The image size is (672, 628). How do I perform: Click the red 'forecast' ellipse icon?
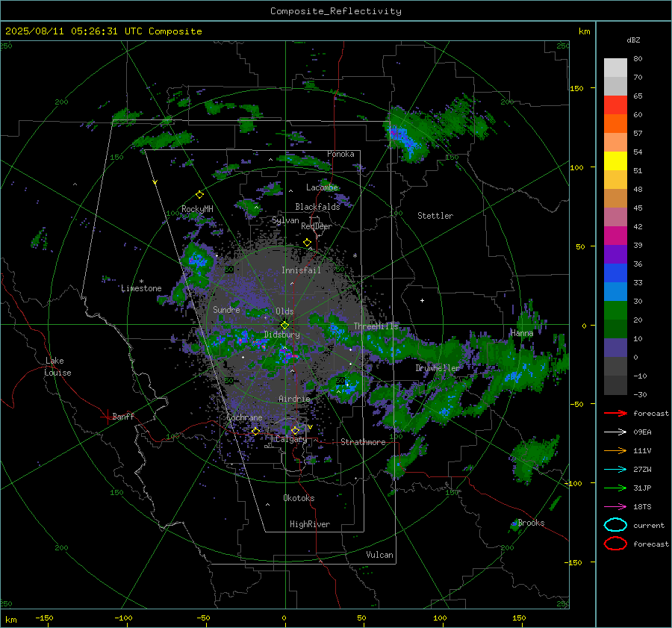click(615, 544)
